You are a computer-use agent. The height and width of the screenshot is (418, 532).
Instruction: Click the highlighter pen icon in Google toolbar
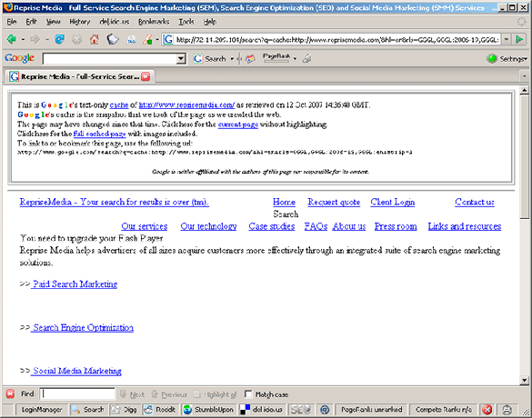[307, 59]
